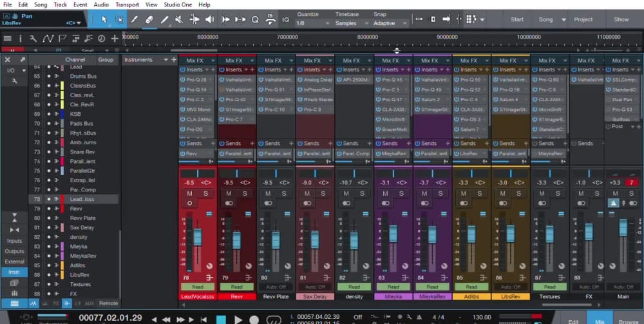Screen dimensions: 644x324
Task: Open the Pan <C> parameter dropdown
Action: [74, 23]
